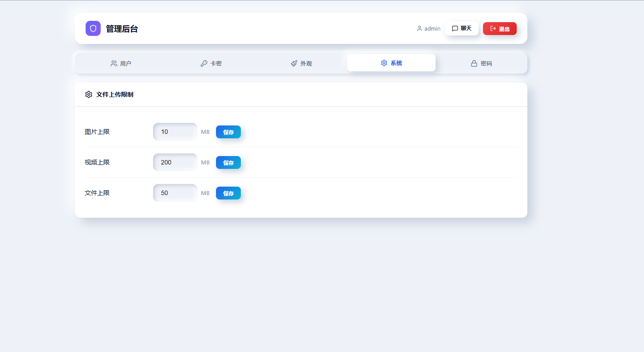Image resolution: width=644 pixels, height=352 pixels.
Task: Click the MB unit in the 图片上限 row
Action: click(205, 132)
